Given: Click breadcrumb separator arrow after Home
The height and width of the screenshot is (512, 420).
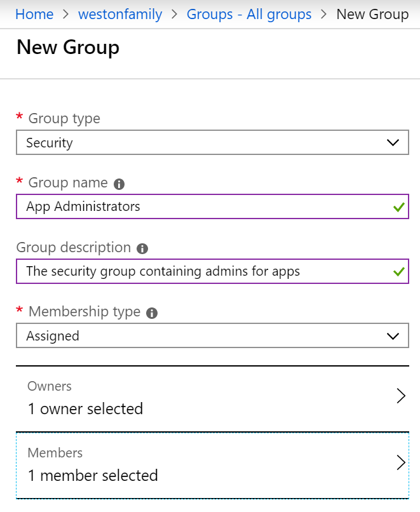Looking at the screenshot, I should click(65, 15).
